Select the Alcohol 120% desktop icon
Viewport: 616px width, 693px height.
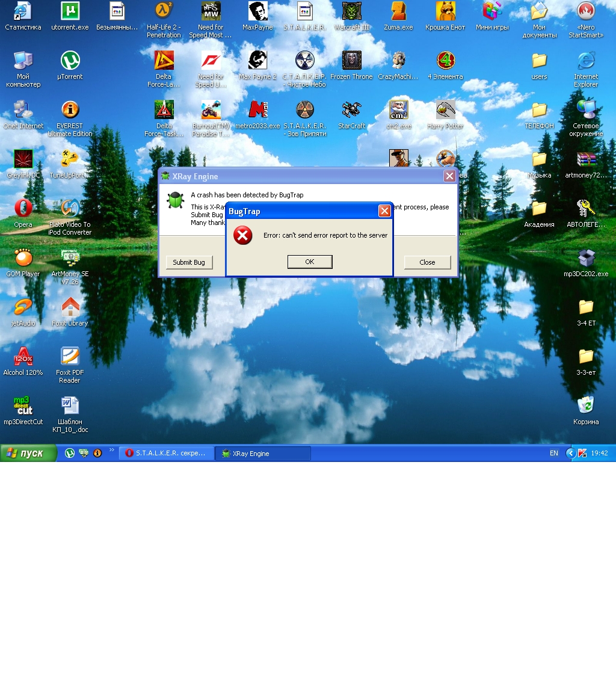(23, 362)
